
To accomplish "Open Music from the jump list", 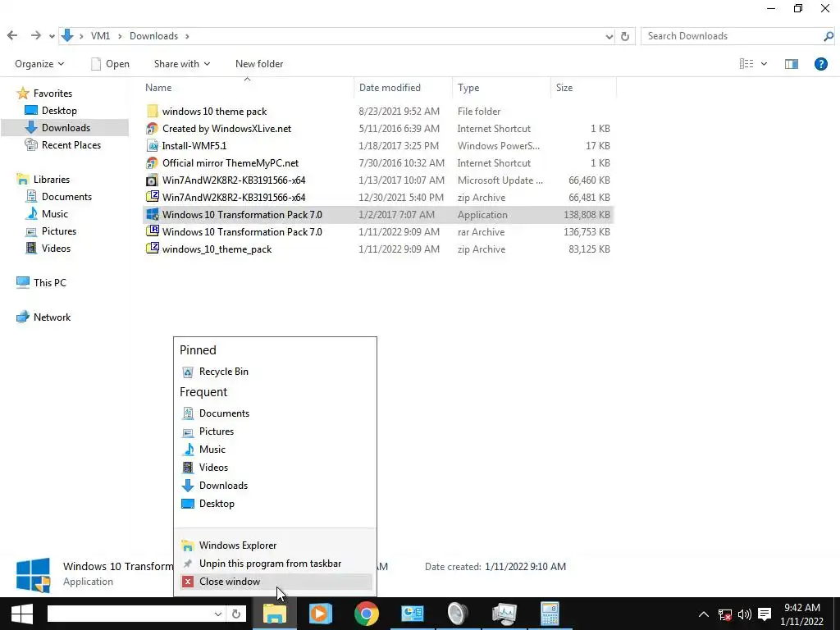I will tap(276, 450).
